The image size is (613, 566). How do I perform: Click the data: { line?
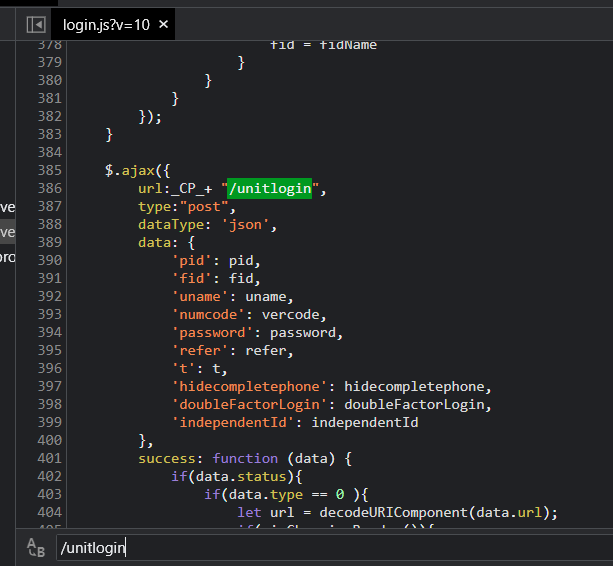166,243
